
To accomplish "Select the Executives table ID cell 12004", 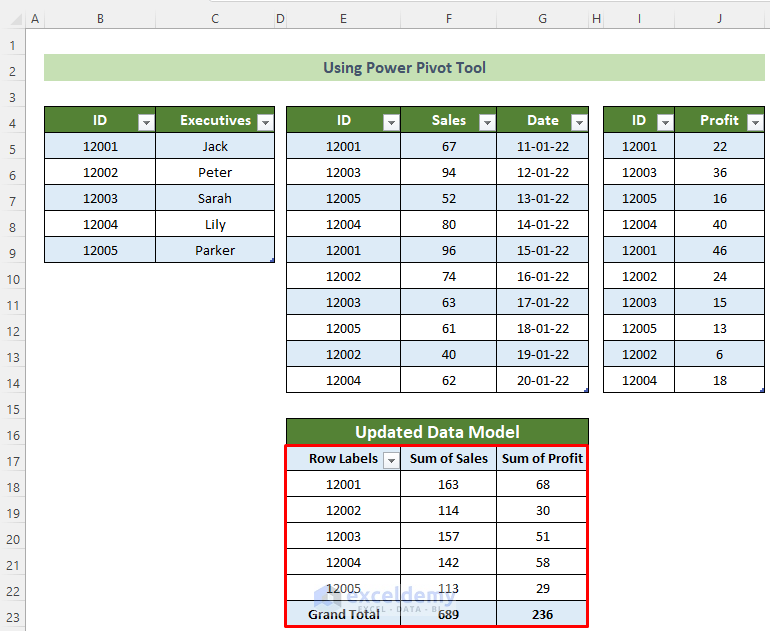I will point(100,224).
